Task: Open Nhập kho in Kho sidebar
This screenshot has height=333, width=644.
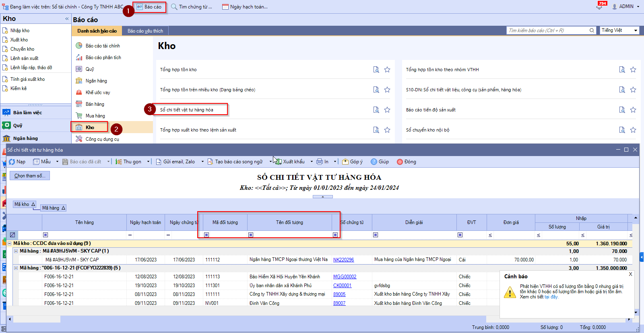Action: 20,31
